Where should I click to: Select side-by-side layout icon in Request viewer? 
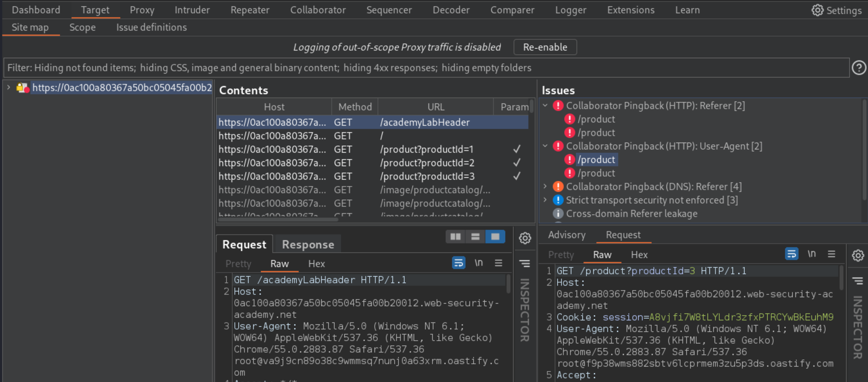pos(455,237)
